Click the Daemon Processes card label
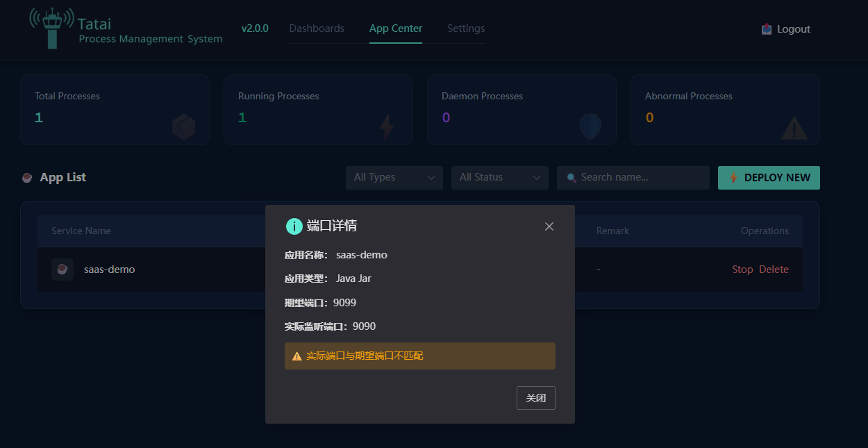868x448 pixels. coord(482,96)
